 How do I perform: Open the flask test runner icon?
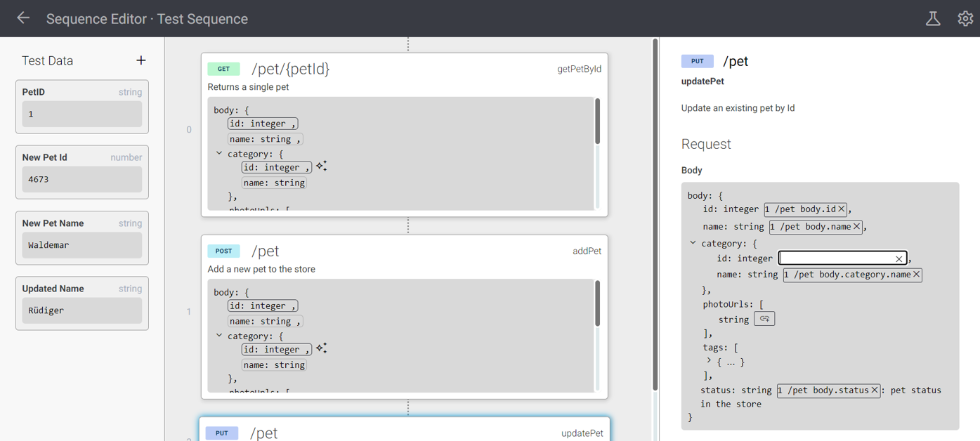[x=933, y=19]
